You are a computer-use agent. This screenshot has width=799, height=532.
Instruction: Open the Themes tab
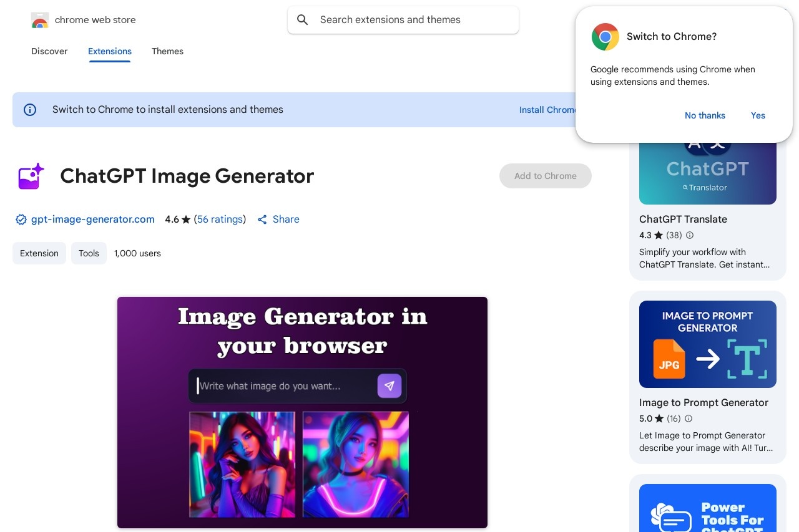pos(167,51)
